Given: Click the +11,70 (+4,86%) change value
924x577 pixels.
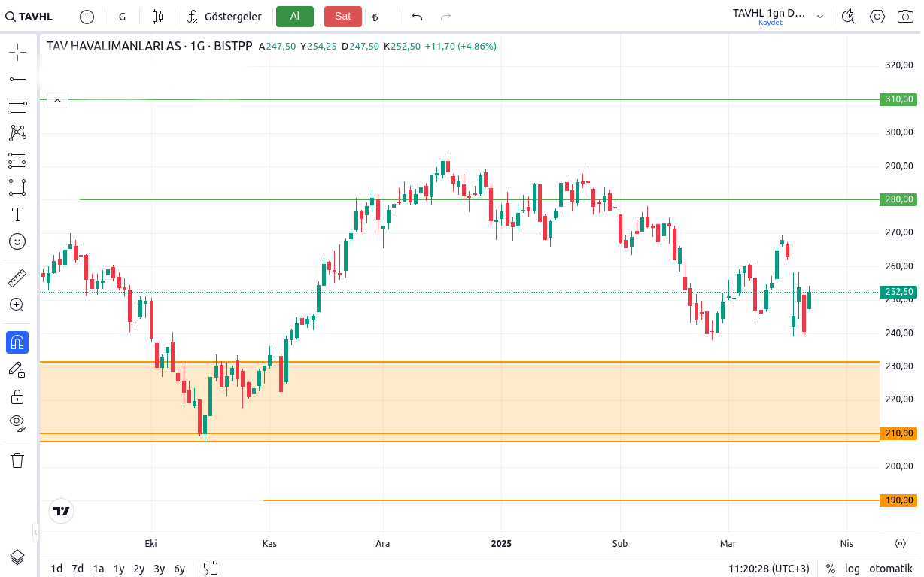Looking at the screenshot, I should [460, 46].
